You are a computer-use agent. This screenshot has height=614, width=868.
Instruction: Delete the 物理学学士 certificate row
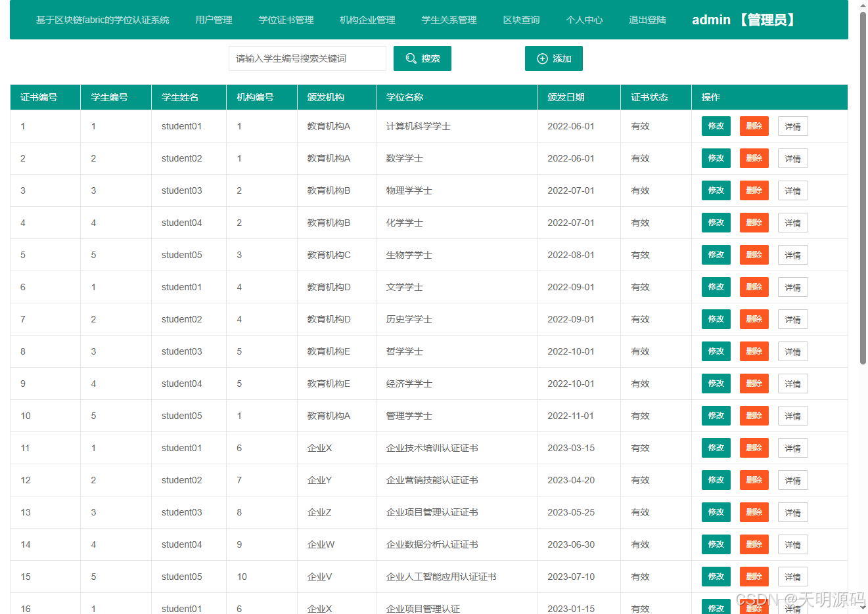click(754, 190)
